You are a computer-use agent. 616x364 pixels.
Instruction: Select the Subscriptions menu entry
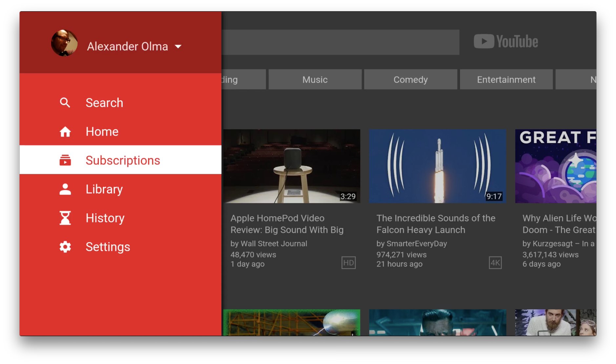click(121, 160)
